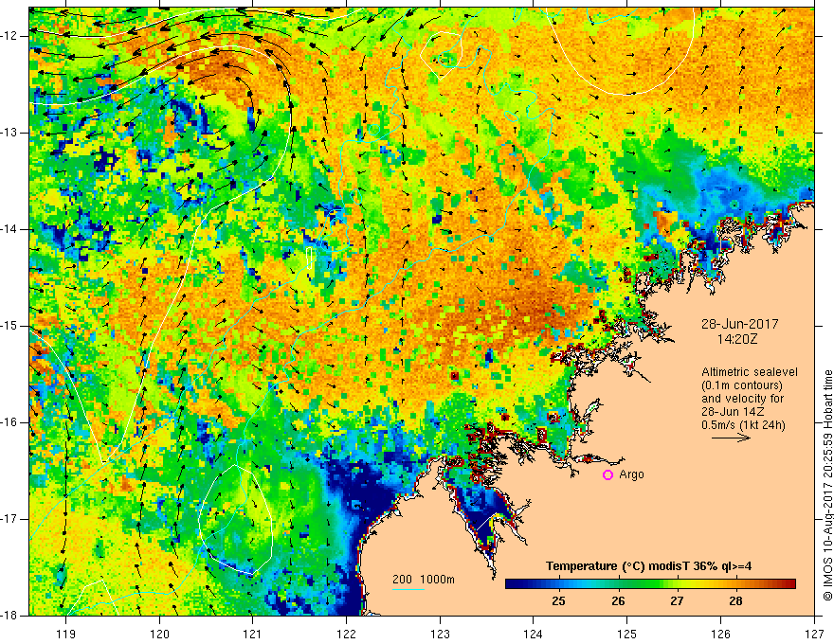Click the longitude 119 axis label
Image resolution: width=834 pixels, height=644 pixels.
click(x=66, y=634)
